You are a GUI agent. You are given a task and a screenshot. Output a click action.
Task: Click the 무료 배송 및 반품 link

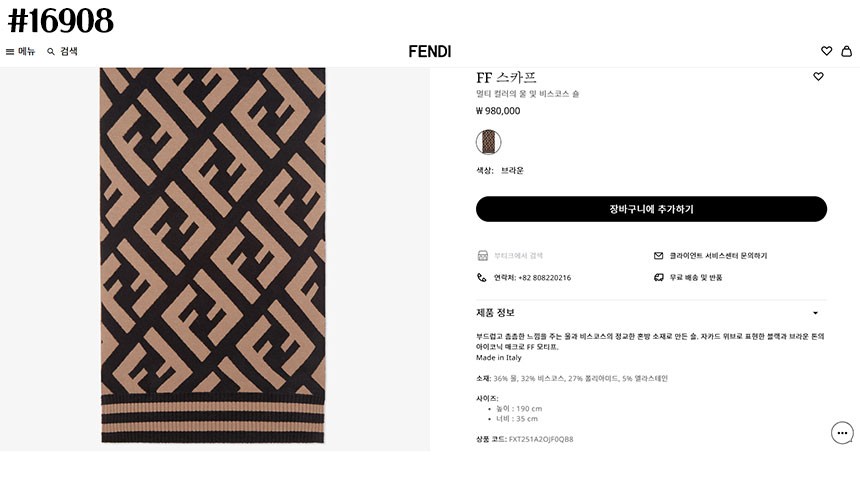coord(696,278)
